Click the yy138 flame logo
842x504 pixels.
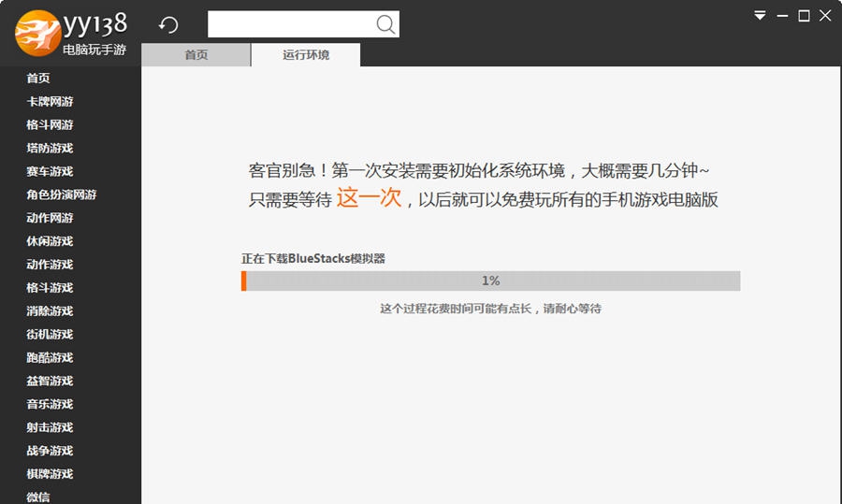[x=38, y=33]
